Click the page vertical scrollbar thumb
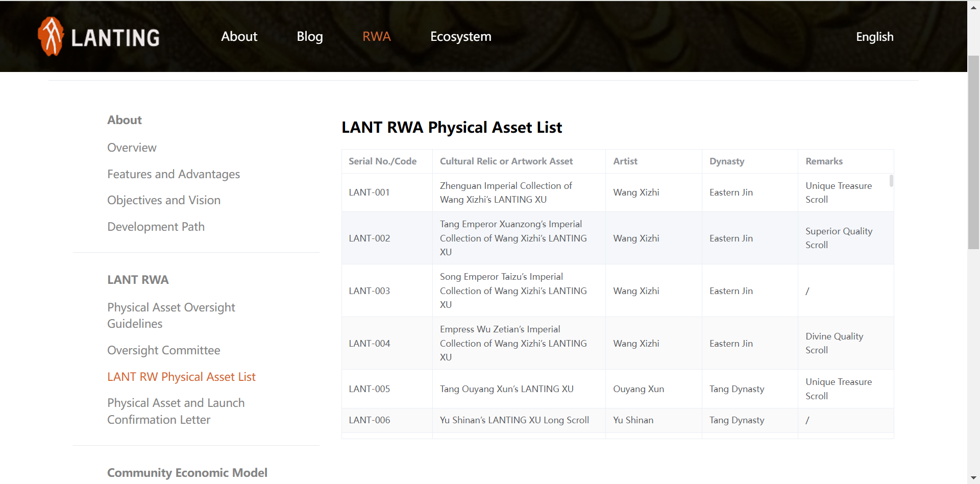Viewport: 980px width, 484px height. click(x=973, y=152)
